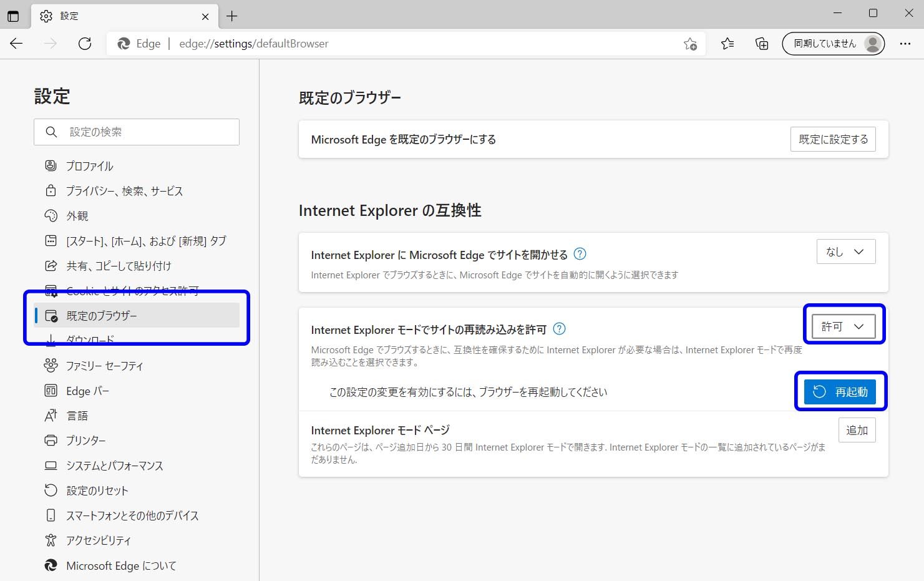Image resolution: width=924 pixels, height=581 pixels.
Task: Click the 設定のリセット reset icon
Action: point(51,491)
